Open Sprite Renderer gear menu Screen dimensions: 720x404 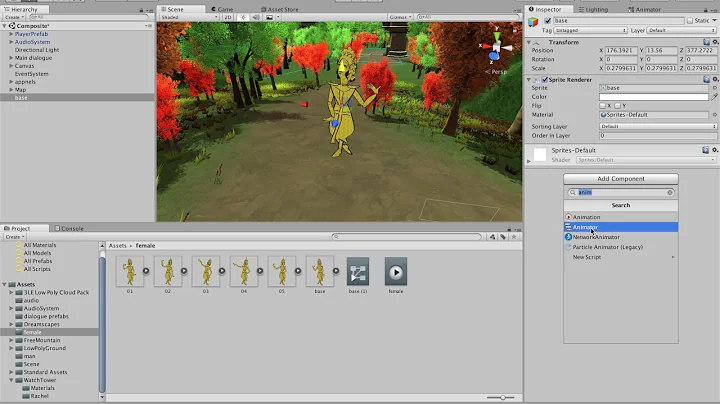point(715,79)
